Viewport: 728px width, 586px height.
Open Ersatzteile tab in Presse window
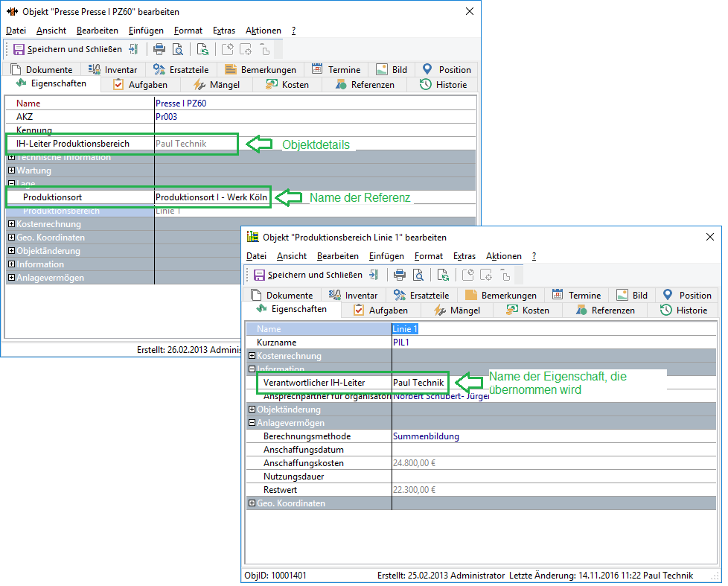coord(181,70)
